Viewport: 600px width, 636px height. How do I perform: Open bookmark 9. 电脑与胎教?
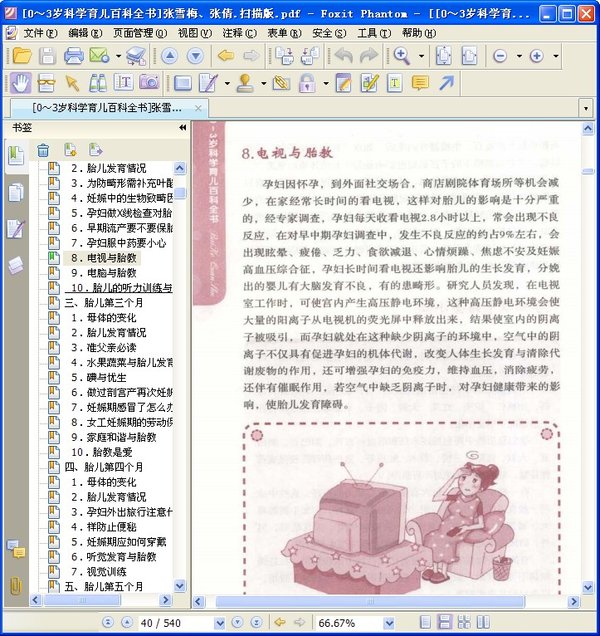104,273
